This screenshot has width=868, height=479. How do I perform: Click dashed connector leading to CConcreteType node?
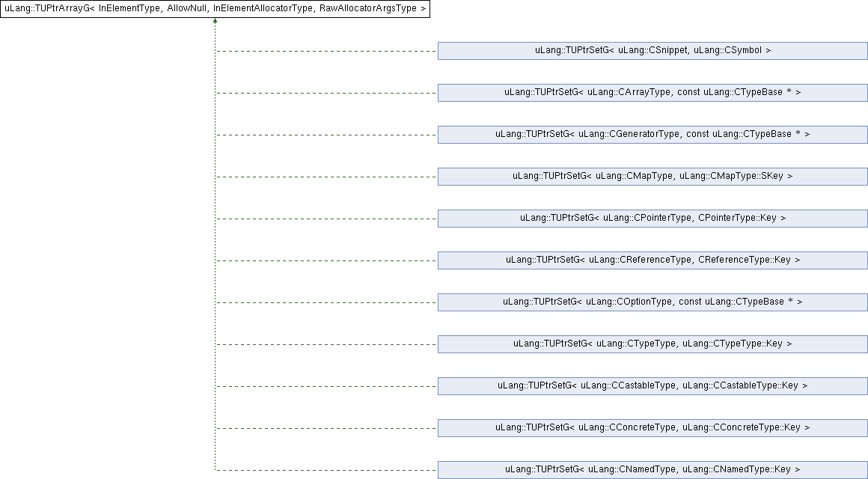click(326, 429)
